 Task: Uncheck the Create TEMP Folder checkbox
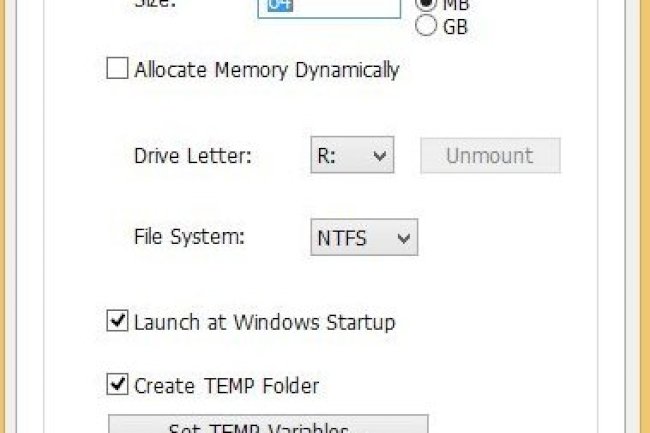(118, 385)
